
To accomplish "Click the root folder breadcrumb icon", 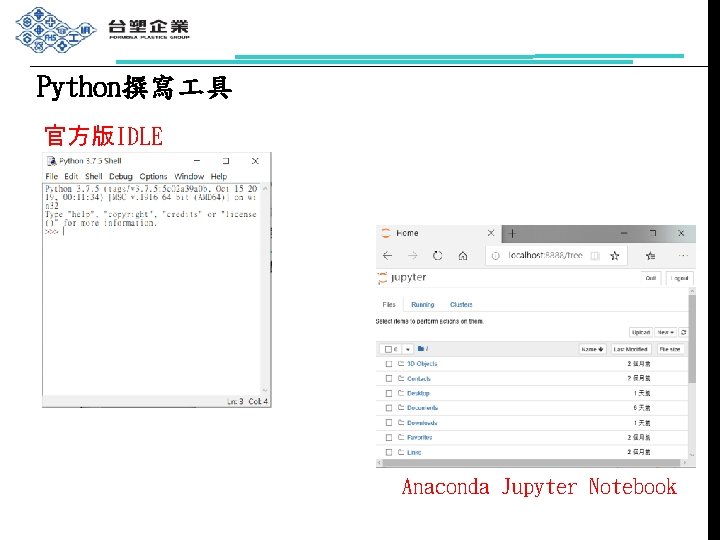I will point(422,349).
